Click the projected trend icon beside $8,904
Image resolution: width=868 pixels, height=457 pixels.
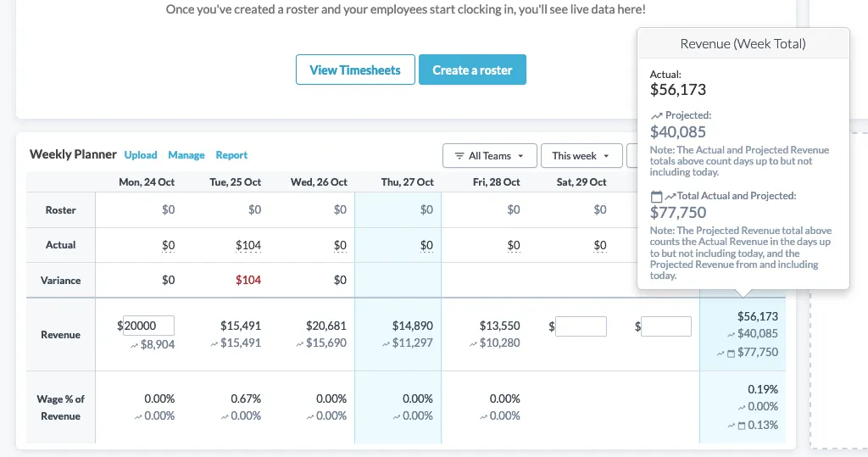(x=132, y=344)
